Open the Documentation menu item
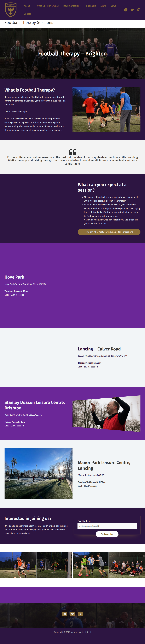Image resolution: width=145 pixels, height=644 pixels. click(71, 6)
